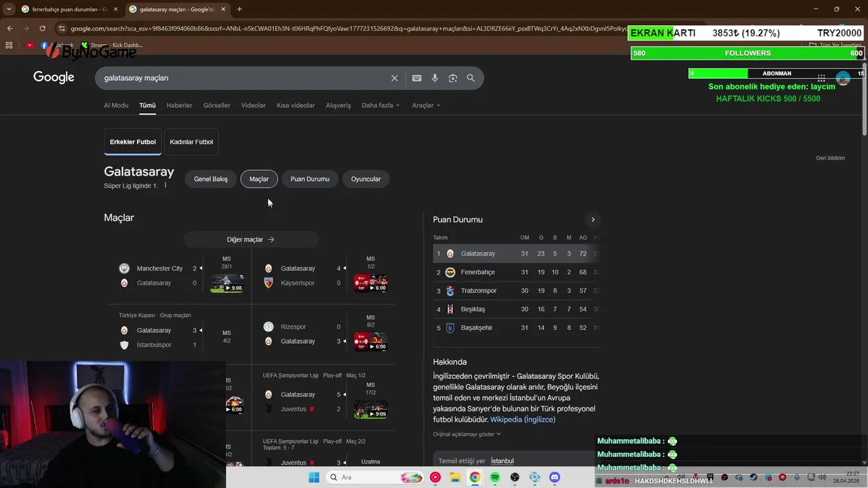868x488 pixels.
Task: Select Başakşehir row in standings table
Action: click(x=517, y=328)
